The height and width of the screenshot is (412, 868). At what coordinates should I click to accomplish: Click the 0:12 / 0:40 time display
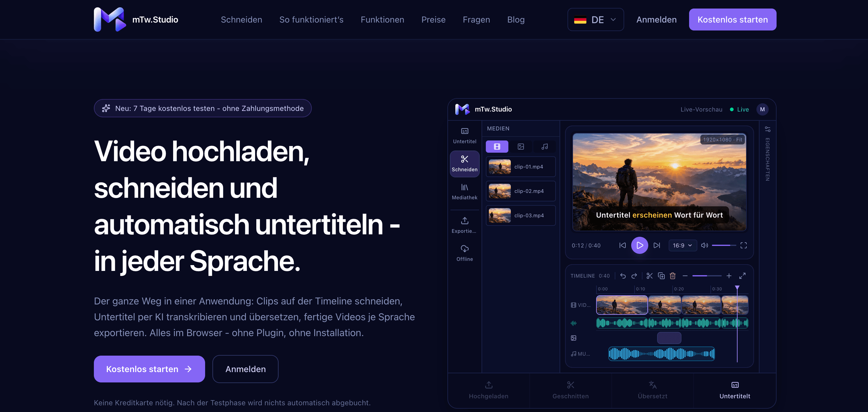point(586,245)
